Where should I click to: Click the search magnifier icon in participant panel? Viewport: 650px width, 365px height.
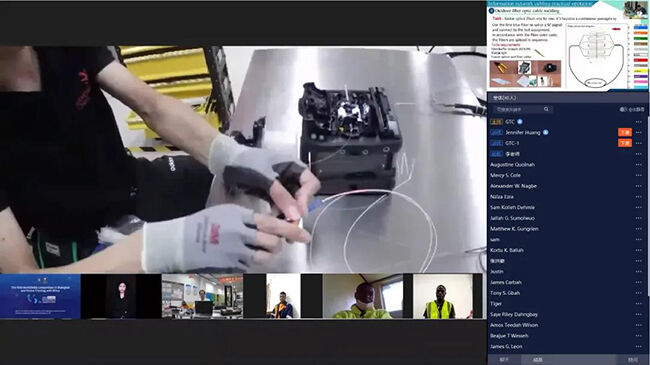tap(546, 109)
